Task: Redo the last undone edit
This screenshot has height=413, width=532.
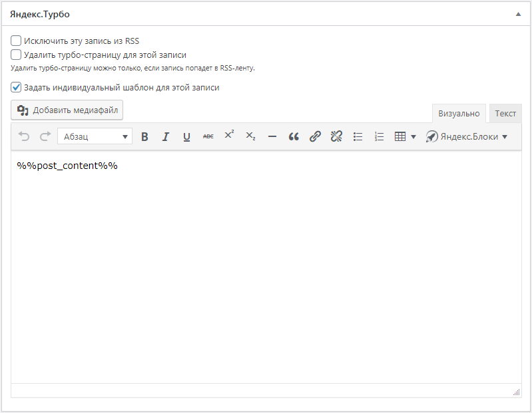Action: point(45,136)
